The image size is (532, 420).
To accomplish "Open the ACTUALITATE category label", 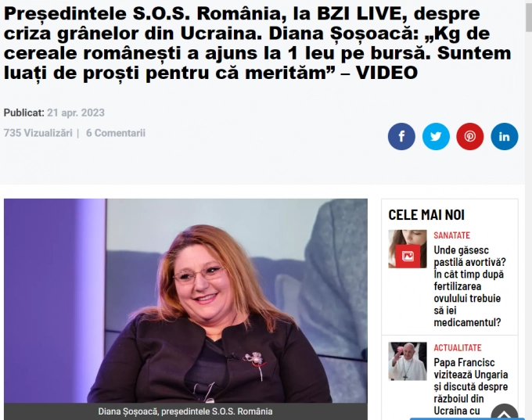I will point(458,347).
